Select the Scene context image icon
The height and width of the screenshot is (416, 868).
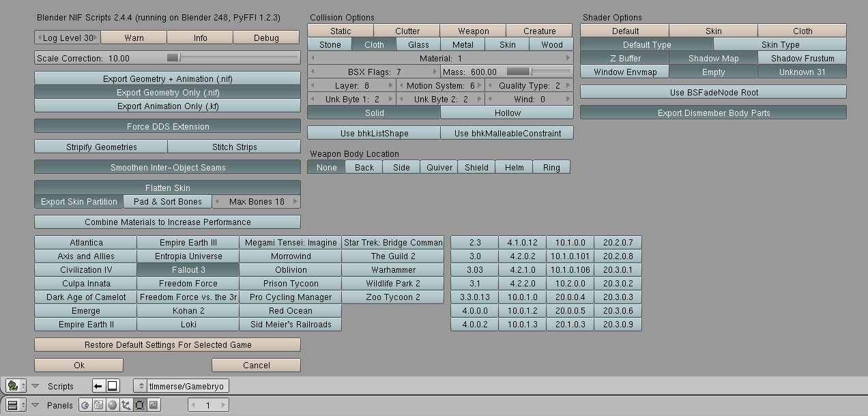pos(154,405)
